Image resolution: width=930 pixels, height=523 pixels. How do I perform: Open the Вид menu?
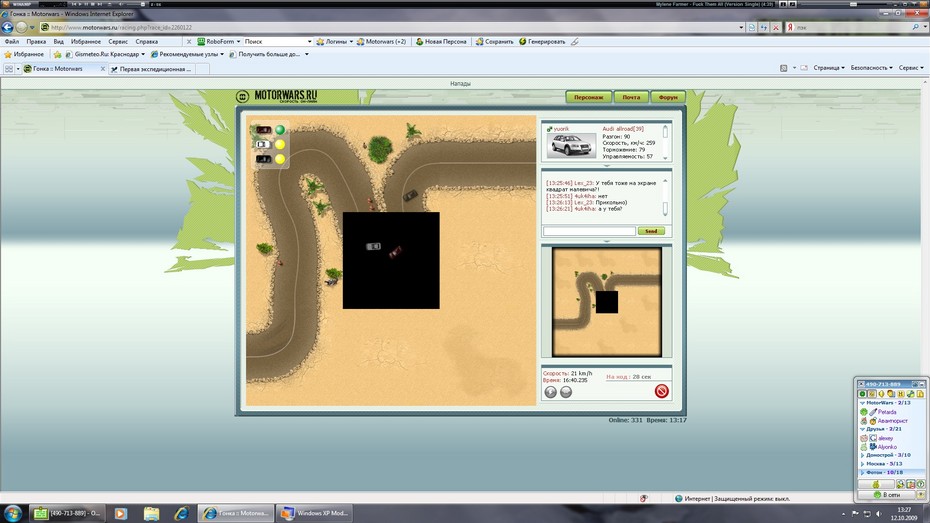[58, 42]
